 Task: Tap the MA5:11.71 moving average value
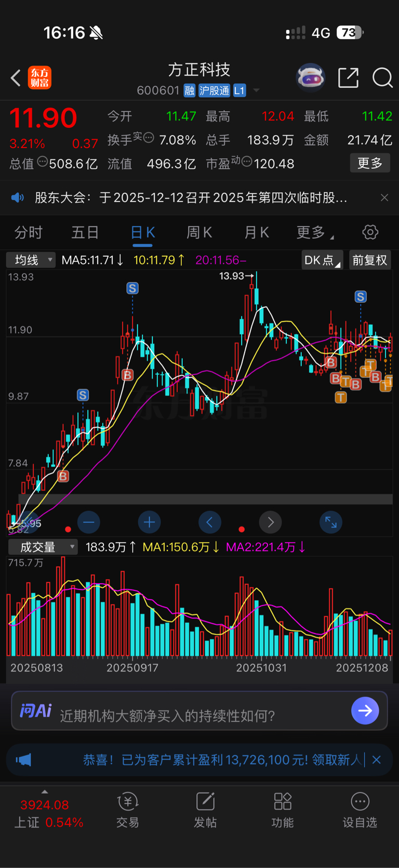pyautogui.click(x=92, y=260)
